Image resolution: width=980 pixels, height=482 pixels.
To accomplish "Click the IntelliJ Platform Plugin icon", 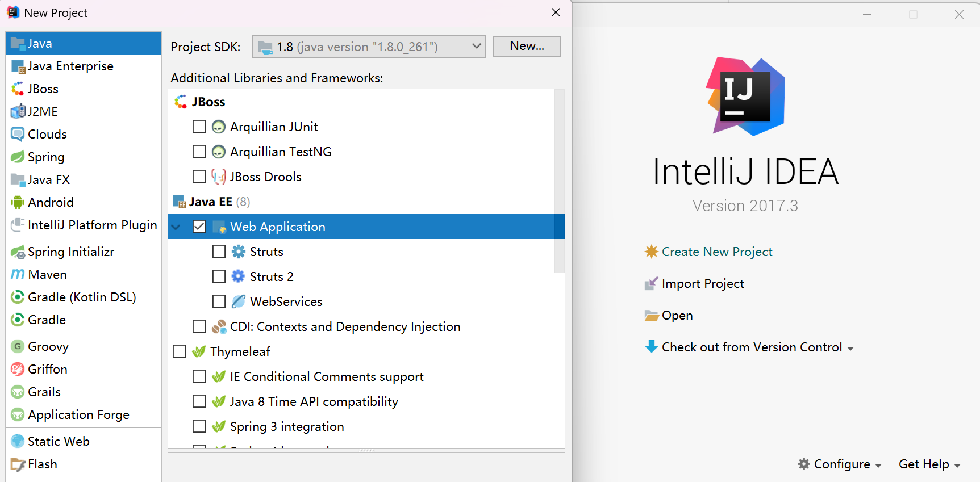I will click(18, 225).
